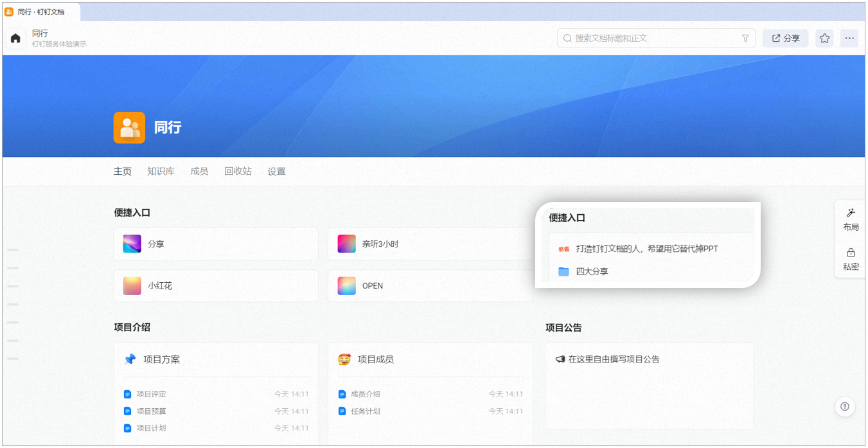This screenshot has width=868, height=448.
Task: Click the OPEN card label
Action: 373,286
